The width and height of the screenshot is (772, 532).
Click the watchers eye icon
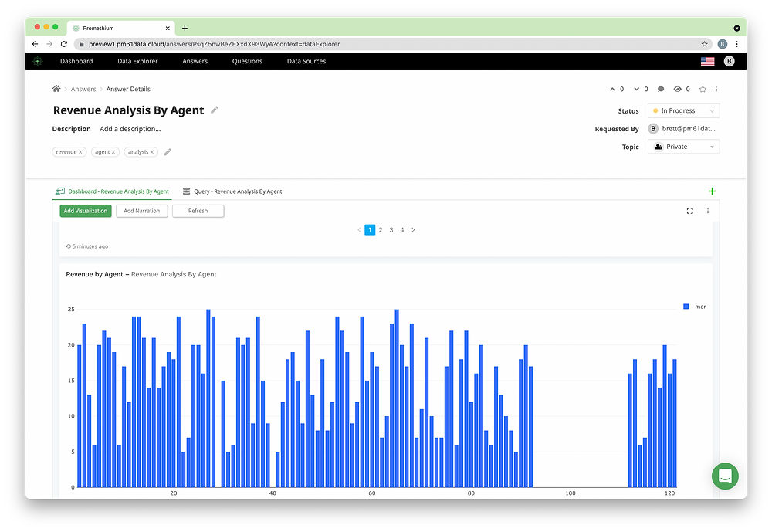point(679,89)
